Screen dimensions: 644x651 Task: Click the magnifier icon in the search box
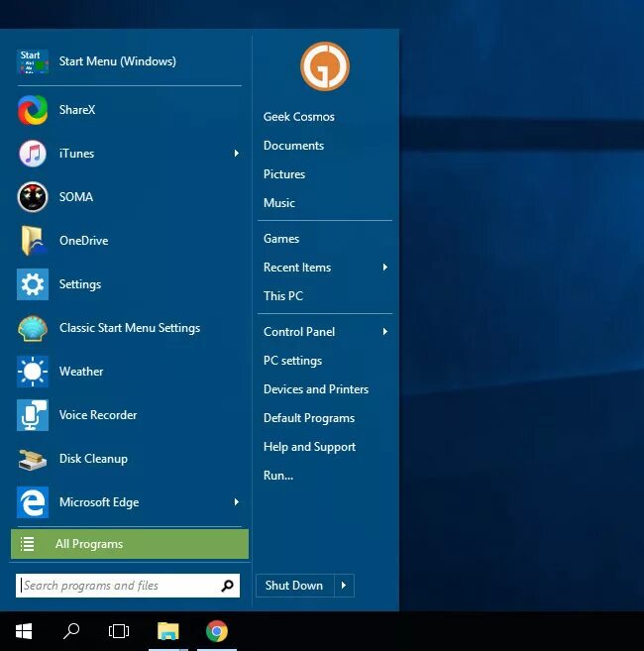coord(227,586)
